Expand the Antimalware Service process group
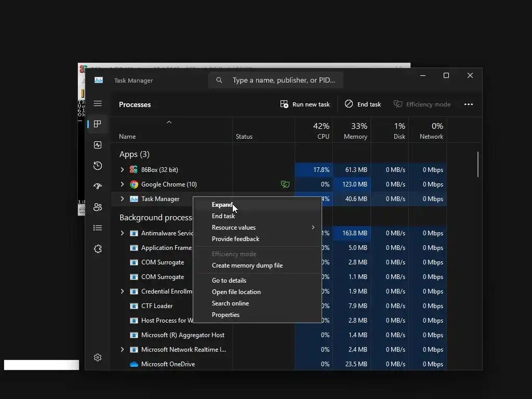 pyautogui.click(x=123, y=233)
